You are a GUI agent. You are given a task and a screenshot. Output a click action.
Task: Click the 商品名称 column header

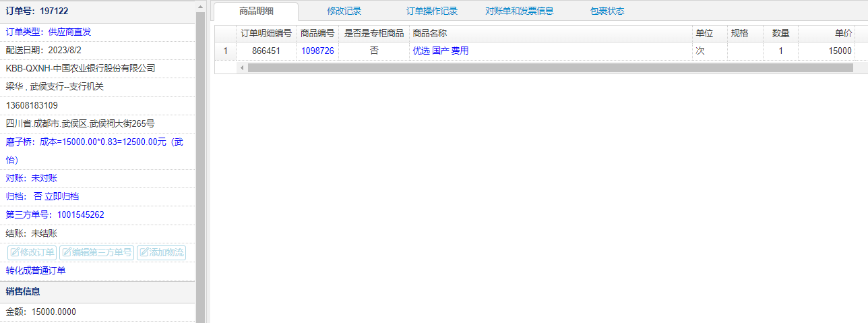[551, 33]
